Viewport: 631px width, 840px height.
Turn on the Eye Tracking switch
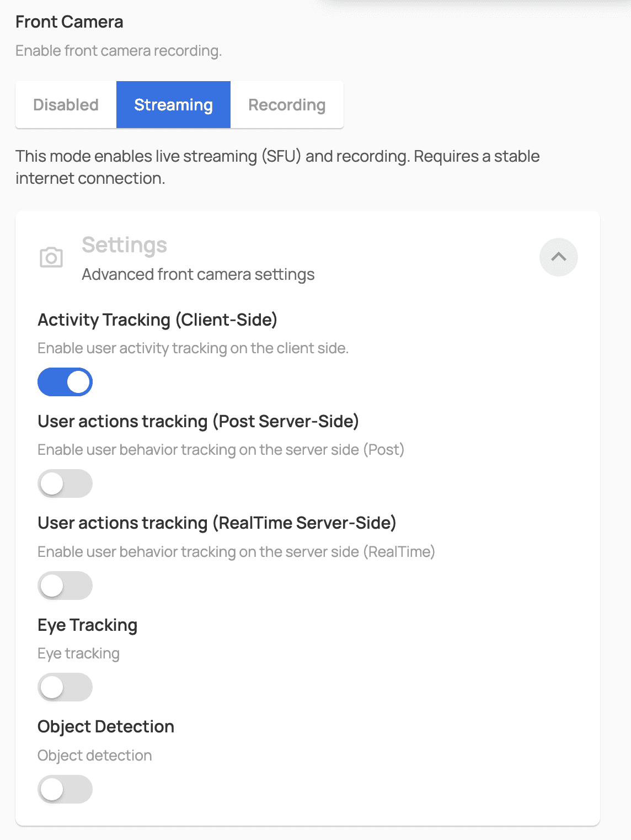[65, 687]
